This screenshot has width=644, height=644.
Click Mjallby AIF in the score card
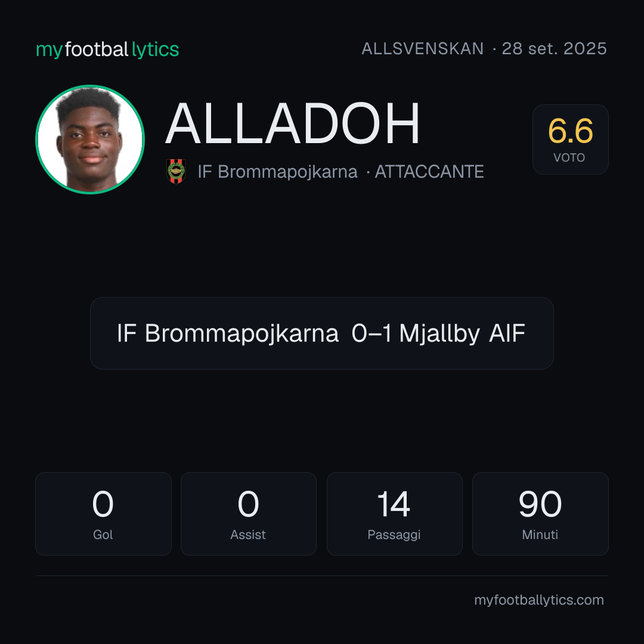(x=462, y=333)
